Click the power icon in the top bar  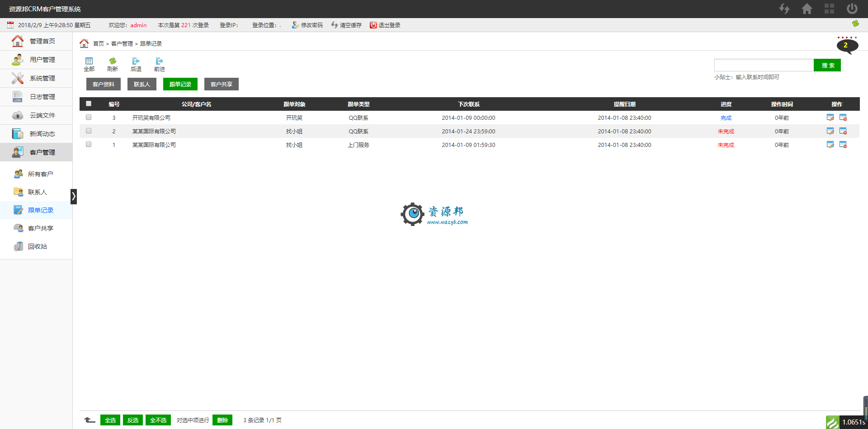(852, 9)
